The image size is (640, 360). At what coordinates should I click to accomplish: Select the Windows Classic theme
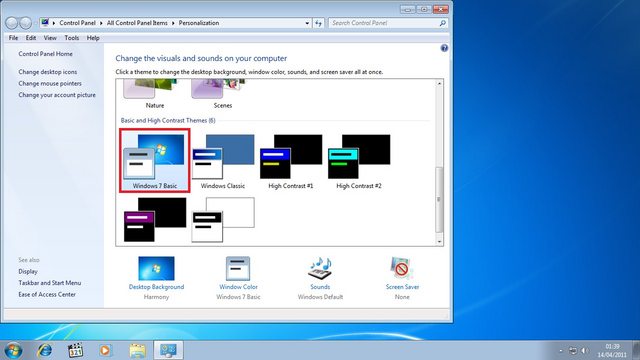223,161
